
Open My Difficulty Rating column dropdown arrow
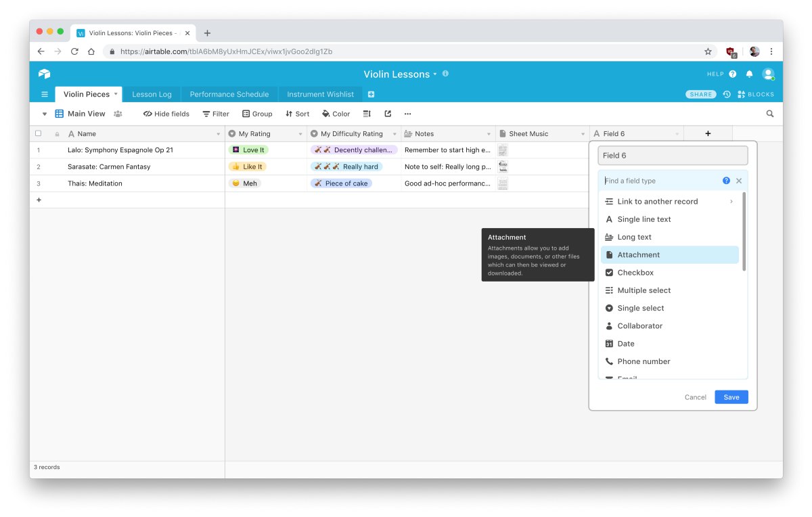(394, 134)
